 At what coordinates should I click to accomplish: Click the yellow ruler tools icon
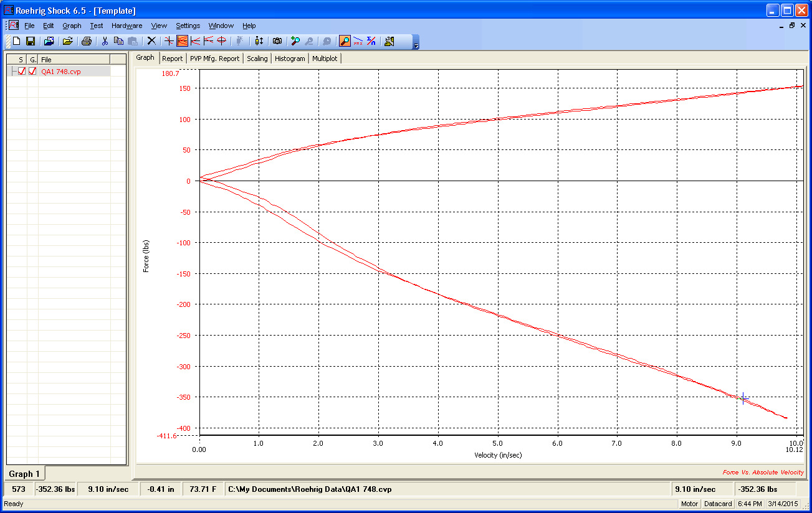(x=389, y=41)
